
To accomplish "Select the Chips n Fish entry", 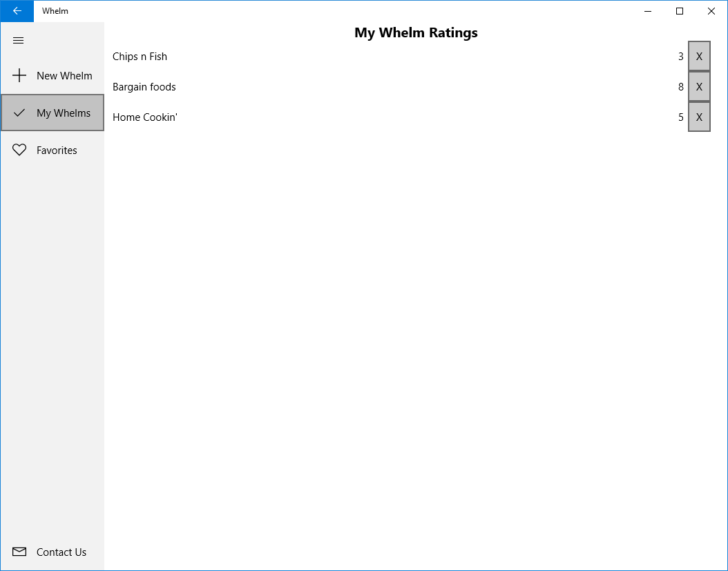I will pyautogui.click(x=140, y=56).
